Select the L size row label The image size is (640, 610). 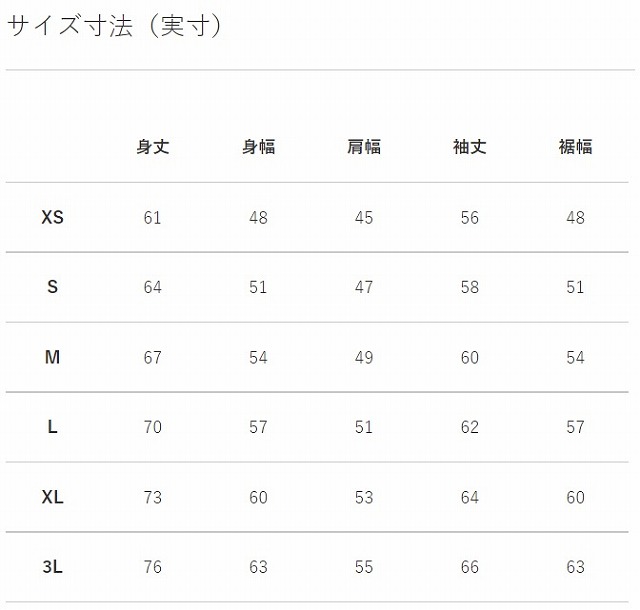[53, 427]
